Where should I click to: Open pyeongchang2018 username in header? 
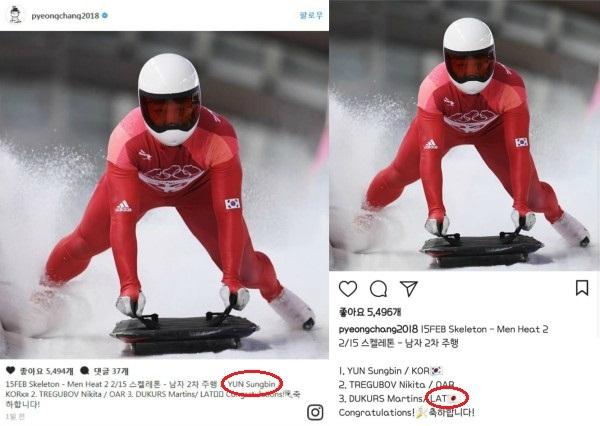coord(65,16)
